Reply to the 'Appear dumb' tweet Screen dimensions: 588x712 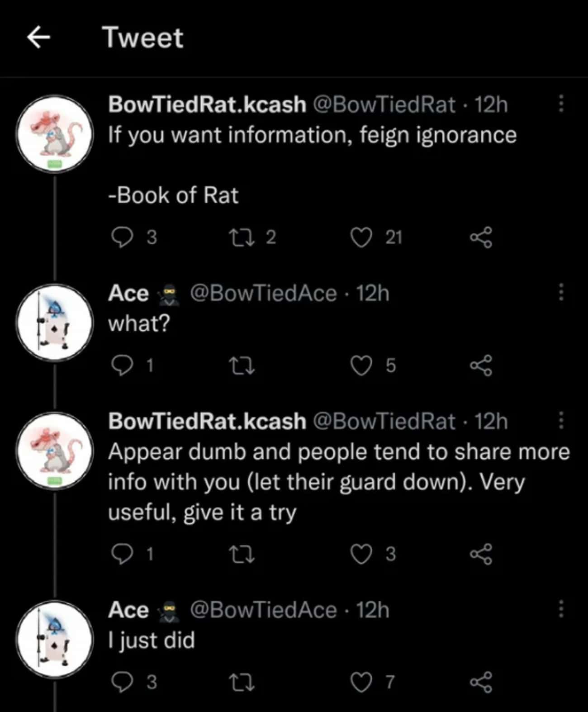tap(122, 554)
